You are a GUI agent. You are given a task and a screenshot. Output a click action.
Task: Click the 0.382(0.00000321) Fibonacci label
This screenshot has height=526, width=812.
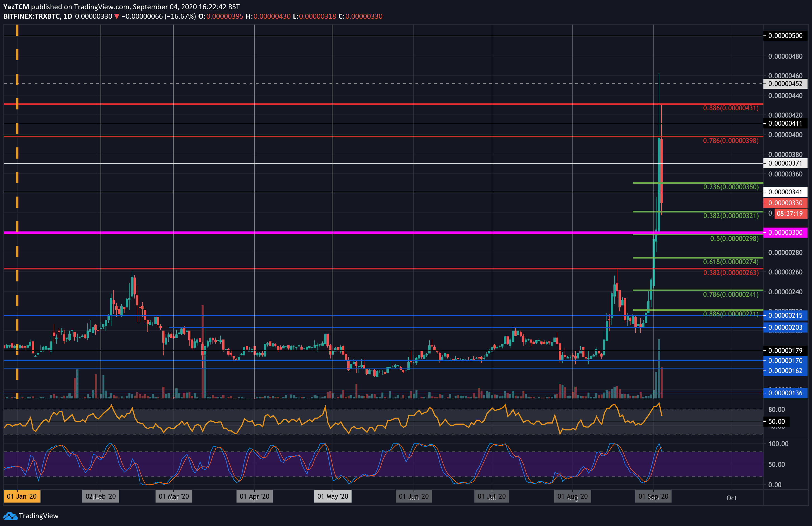point(731,216)
